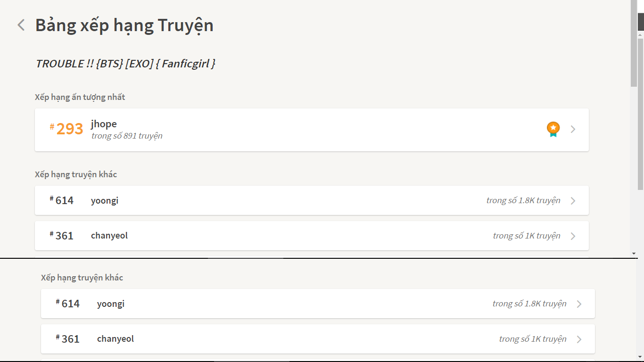Viewport: 644px width, 362px height.
Task: Go back using the left arrow icon
Action: 21,25
